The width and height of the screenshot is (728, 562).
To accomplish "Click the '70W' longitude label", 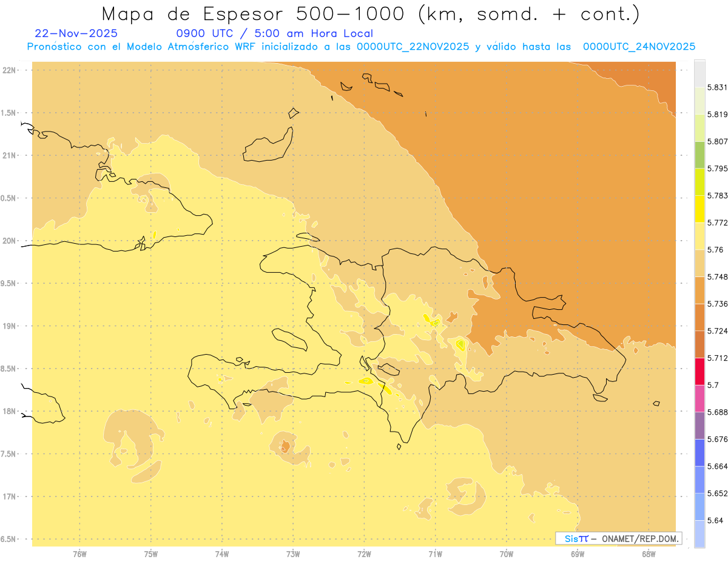I will (507, 555).
